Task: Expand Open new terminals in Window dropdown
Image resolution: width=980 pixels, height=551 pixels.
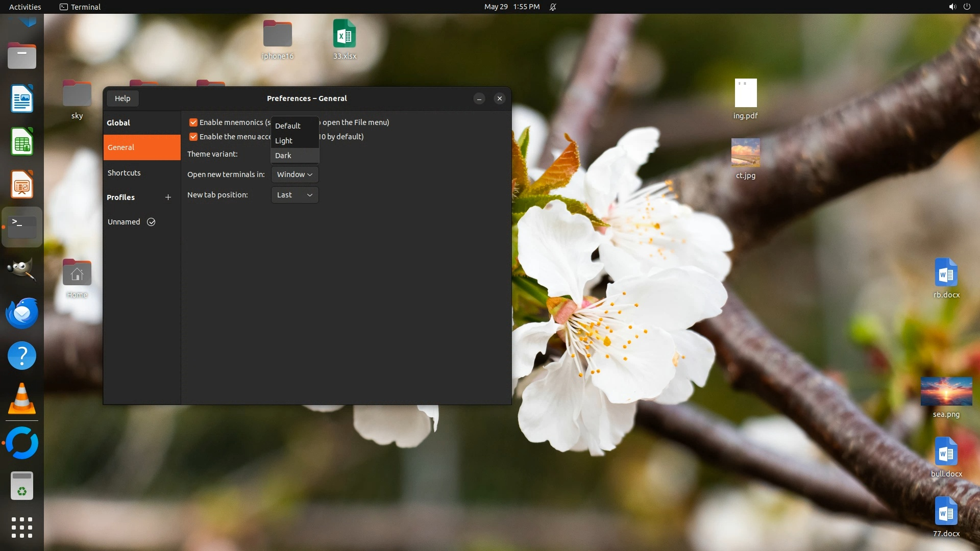Action: point(295,174)
